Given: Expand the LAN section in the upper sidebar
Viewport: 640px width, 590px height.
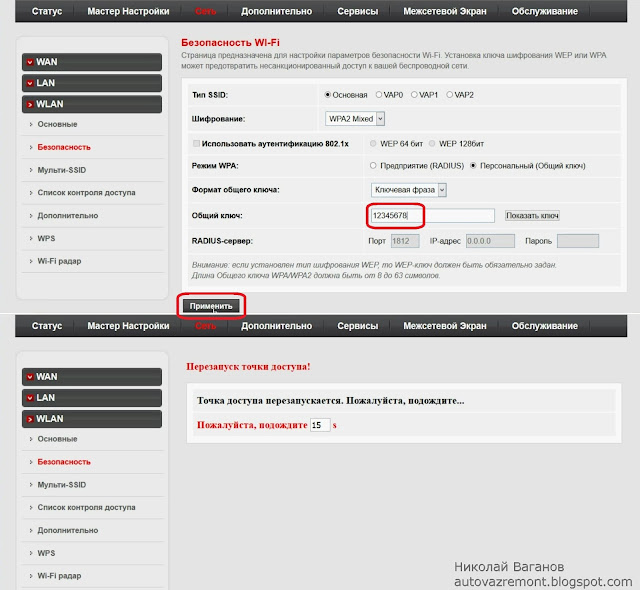Looking at the screenshot, I should [92, 83].
